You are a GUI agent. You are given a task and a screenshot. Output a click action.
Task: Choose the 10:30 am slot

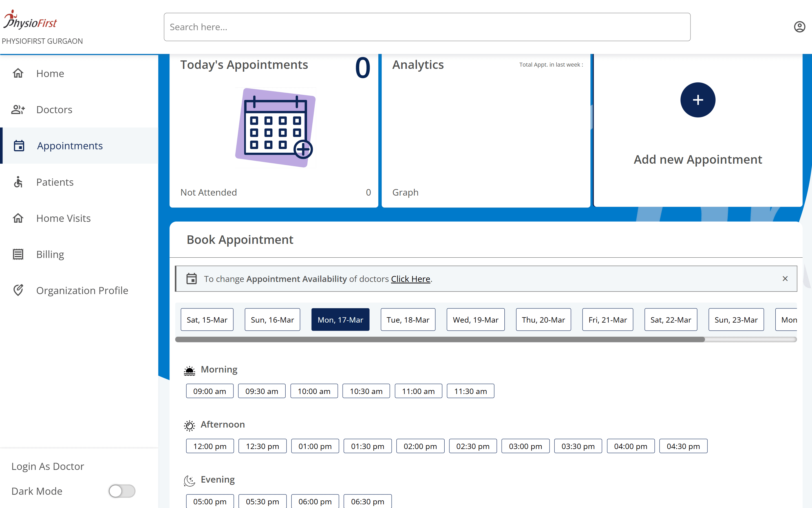point(366,391)
